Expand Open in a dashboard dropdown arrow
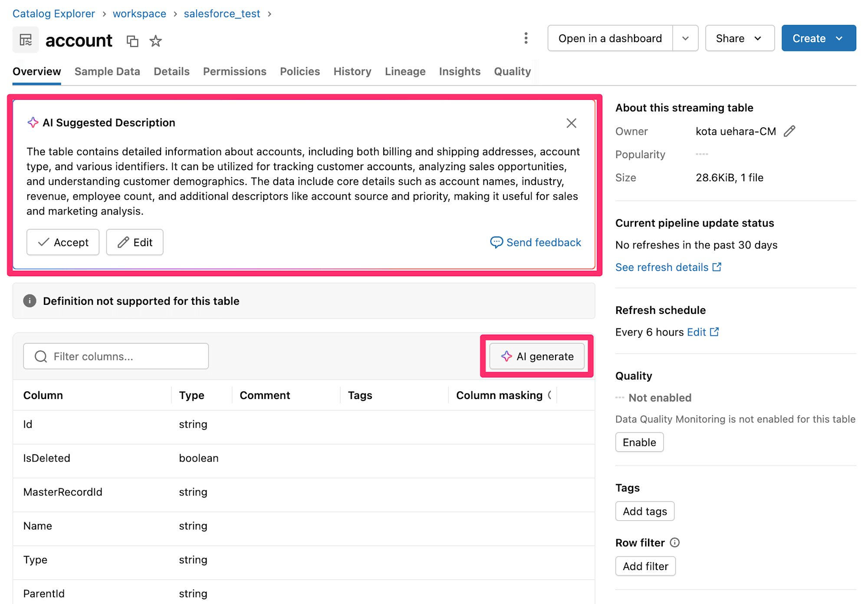 click(x=685, y=38)
